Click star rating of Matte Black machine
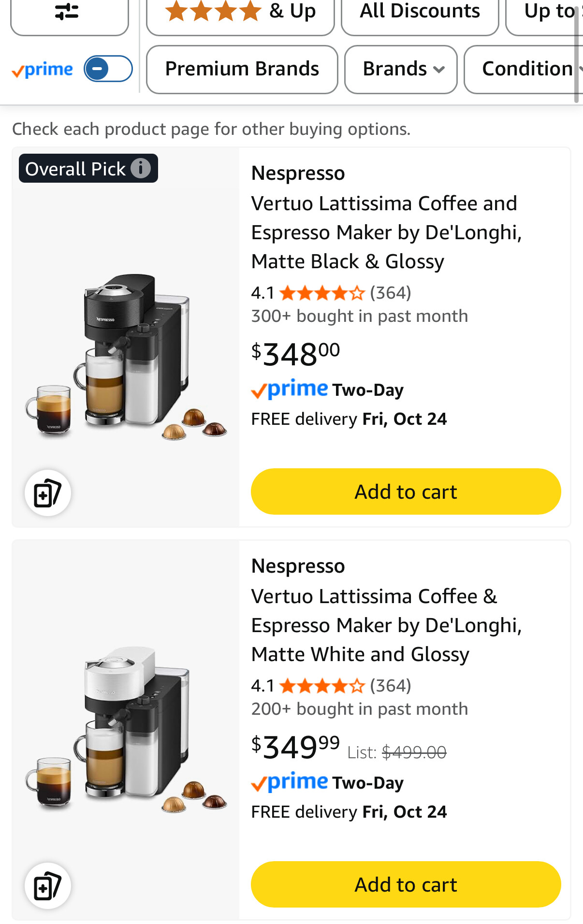 pos(321,293)
